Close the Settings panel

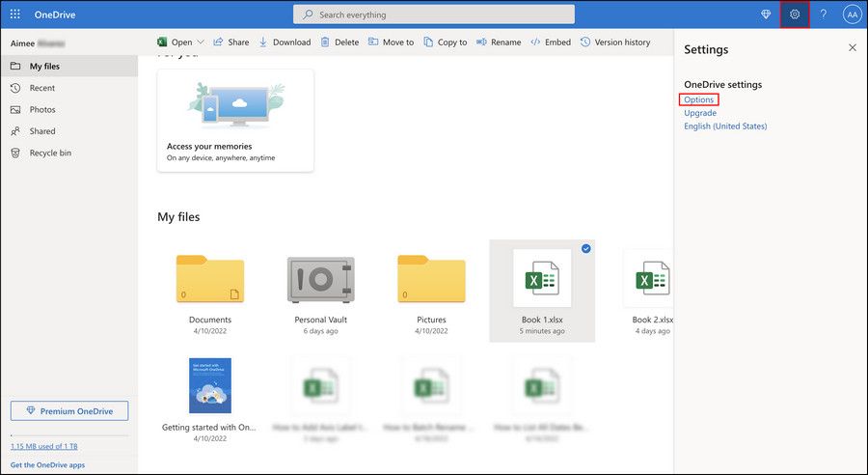853,47
